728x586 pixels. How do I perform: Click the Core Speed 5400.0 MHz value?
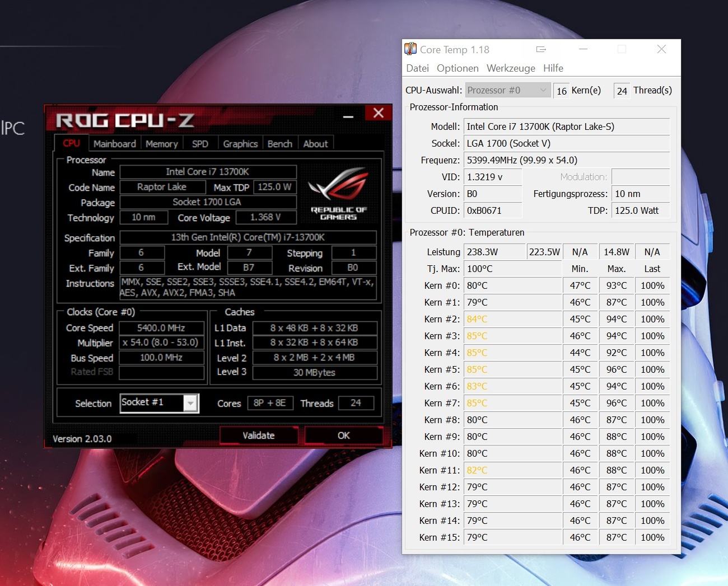click(x=161, y=328)
